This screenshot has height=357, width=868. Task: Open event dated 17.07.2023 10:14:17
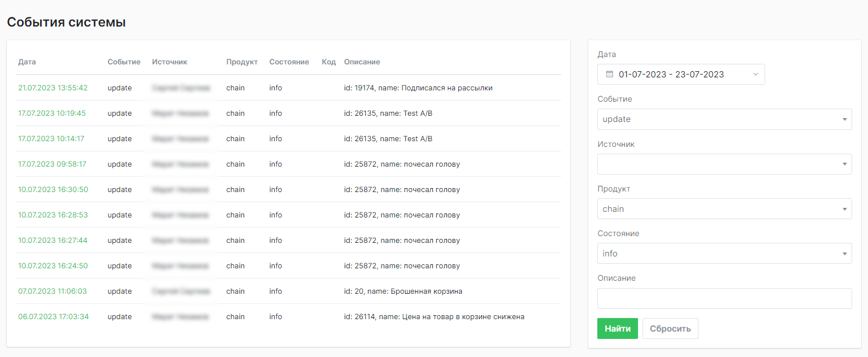tap(51, 138)
